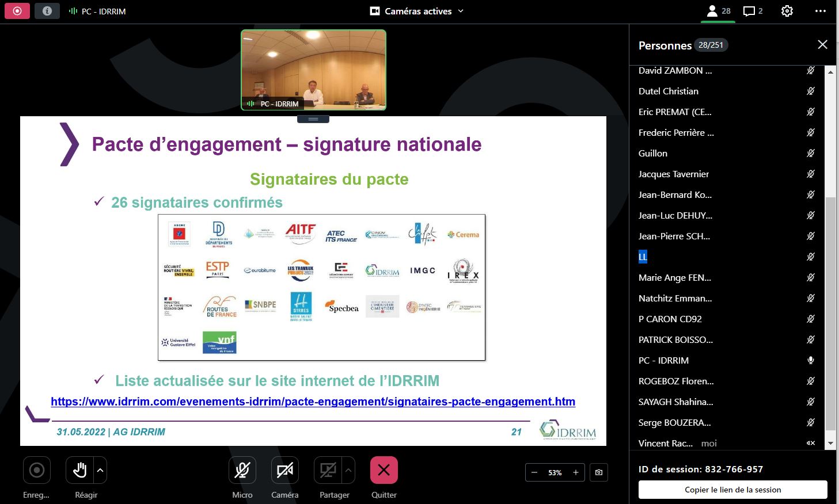This screenshot has height=504, width=839.
Task: Open the settings gear
Action: pos(787,11)
